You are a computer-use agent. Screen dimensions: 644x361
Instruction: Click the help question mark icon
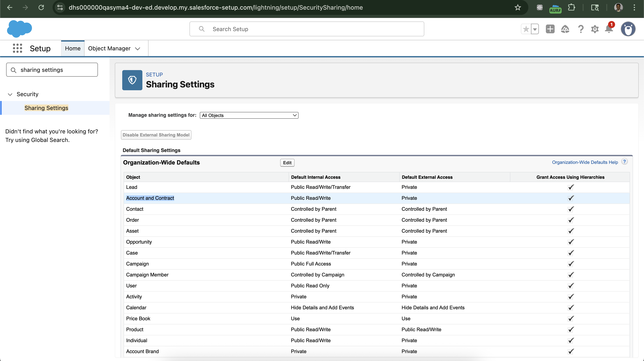pyautogui.click(x=580, y=29)
